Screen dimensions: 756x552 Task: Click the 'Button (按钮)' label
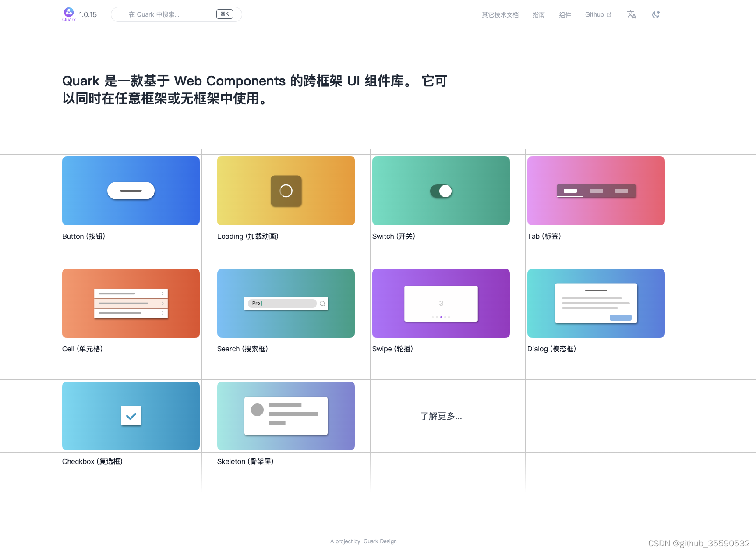pos(84,236)
